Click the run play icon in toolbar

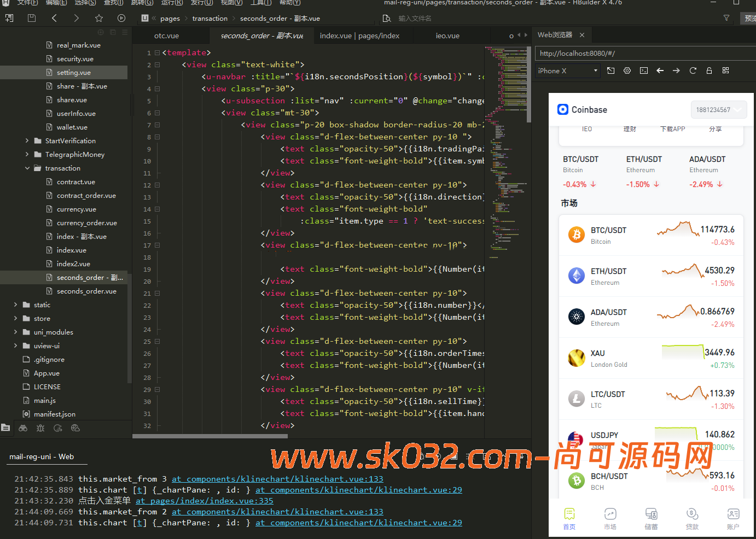tap(121, 18)
